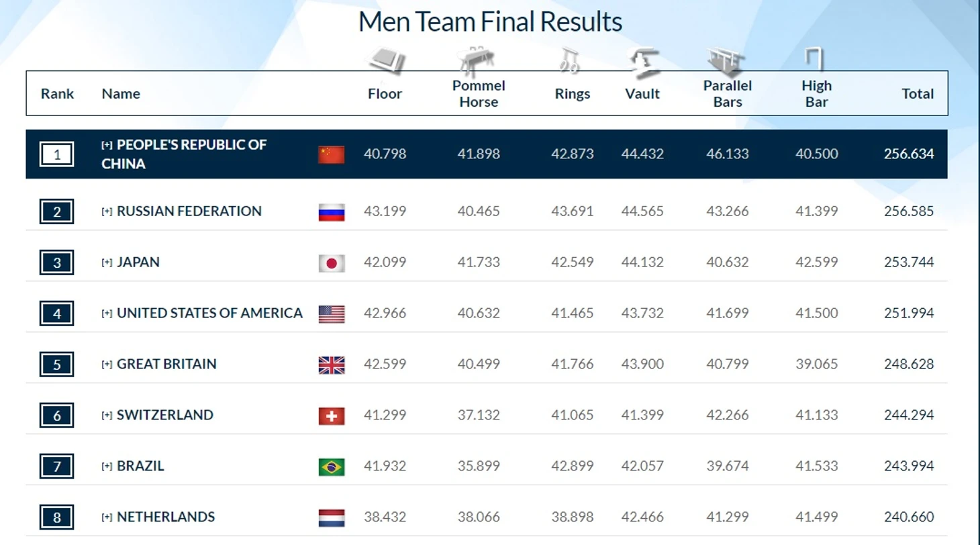980x545 pixels.
Task: Expand the Russian Federation row
Action: click(107, 211)
